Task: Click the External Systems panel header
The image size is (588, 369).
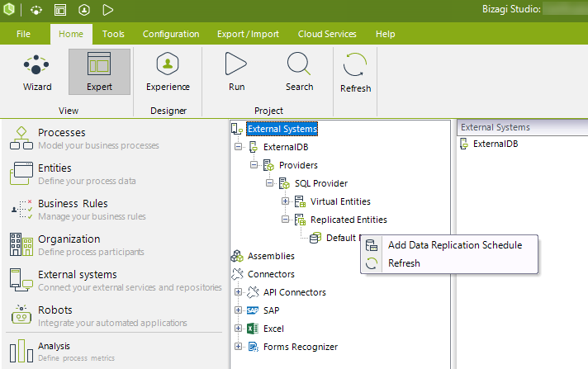Action: click(522, 127)
